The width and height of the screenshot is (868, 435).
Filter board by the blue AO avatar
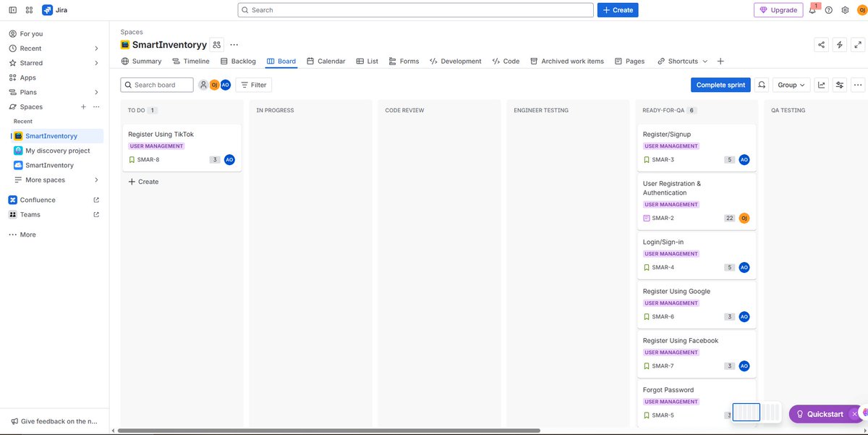226,85
